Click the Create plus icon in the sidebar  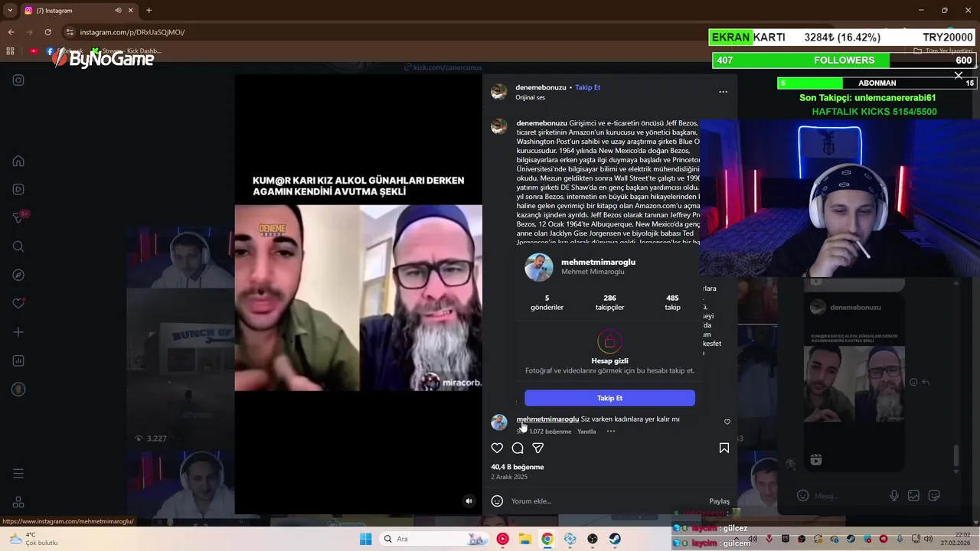[x=18, y=332]
